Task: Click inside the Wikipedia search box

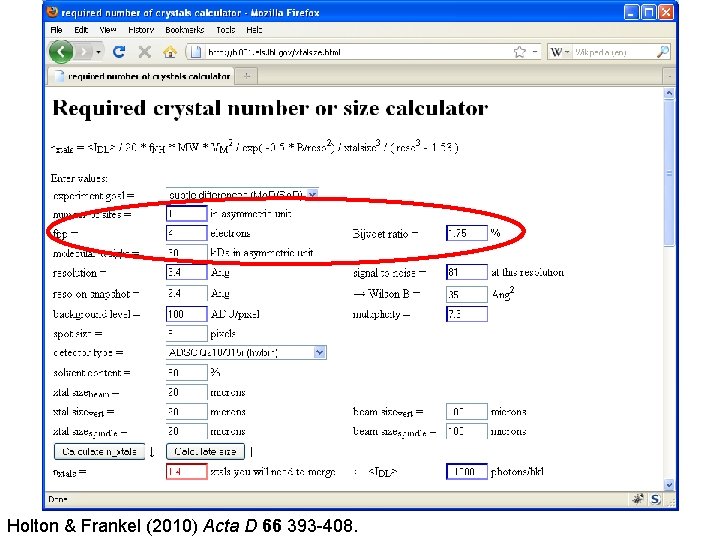Action: [x=613, y=52]
